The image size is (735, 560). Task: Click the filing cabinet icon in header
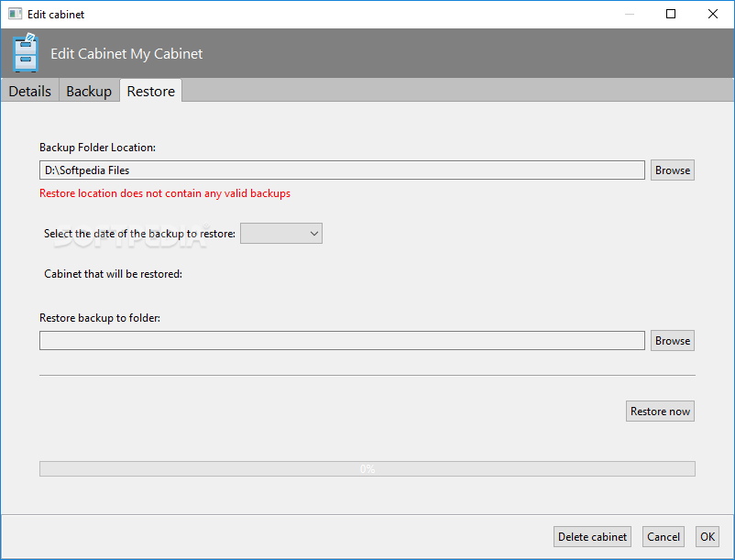point(26,52)
